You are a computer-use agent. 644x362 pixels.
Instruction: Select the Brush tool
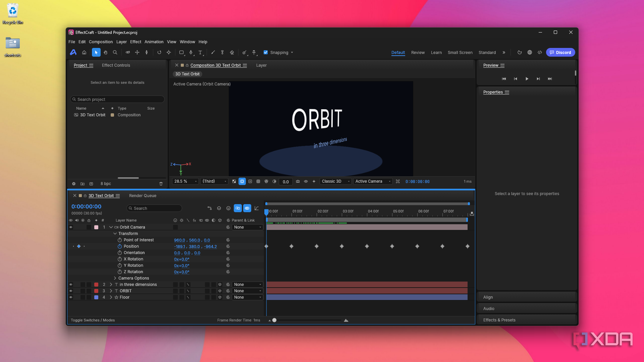[x=213, y=53]
